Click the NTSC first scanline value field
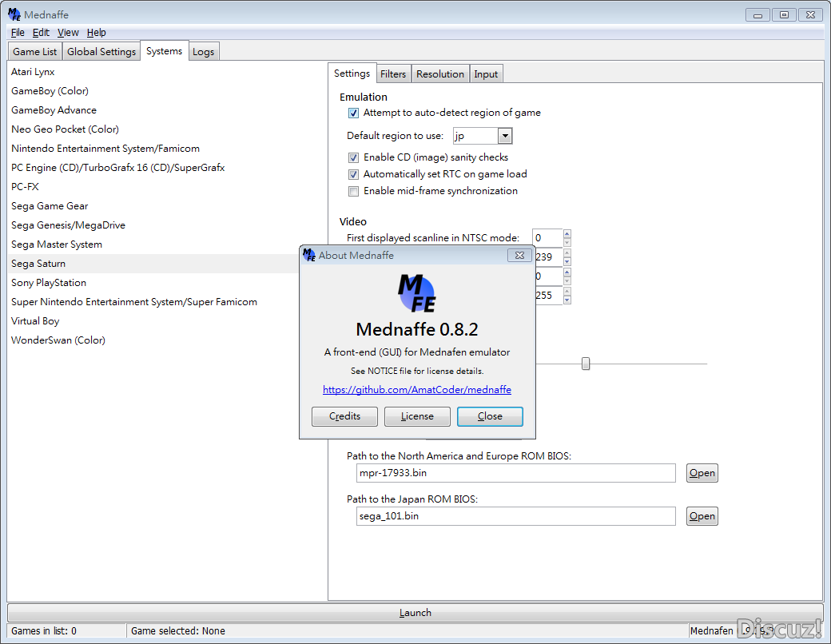Viewport: 831px width, 644px height. [x=547, y=238]
